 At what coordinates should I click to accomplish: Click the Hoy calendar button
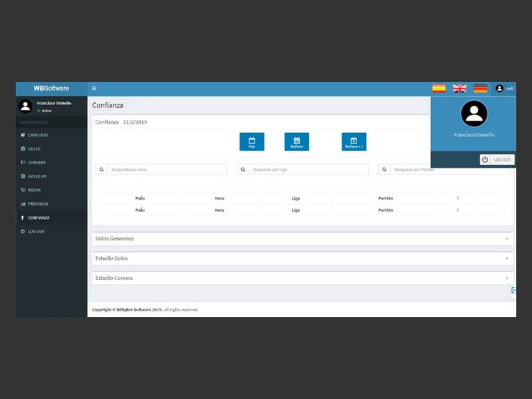pos(251,142)
